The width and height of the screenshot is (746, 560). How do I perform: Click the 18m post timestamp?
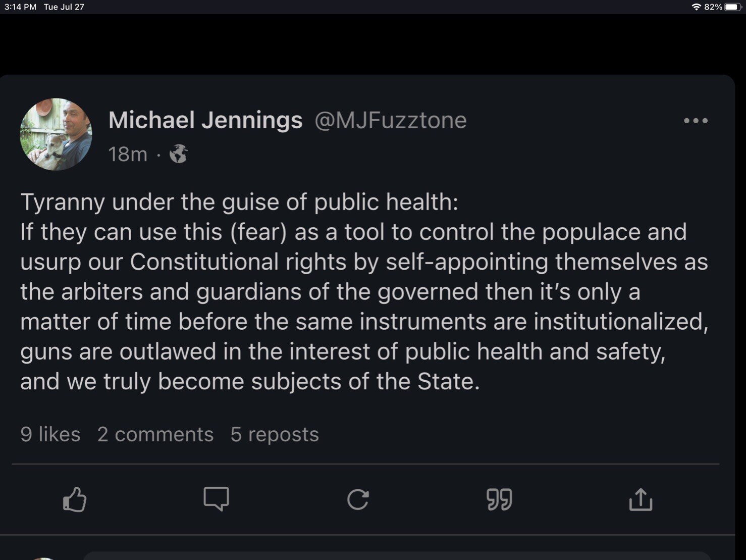[x=128, y=154]
